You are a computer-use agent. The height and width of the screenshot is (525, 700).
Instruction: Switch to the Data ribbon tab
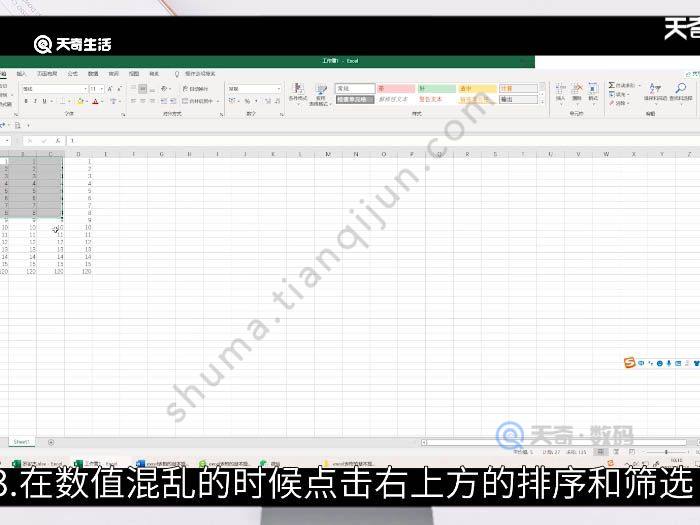point(93,74)
